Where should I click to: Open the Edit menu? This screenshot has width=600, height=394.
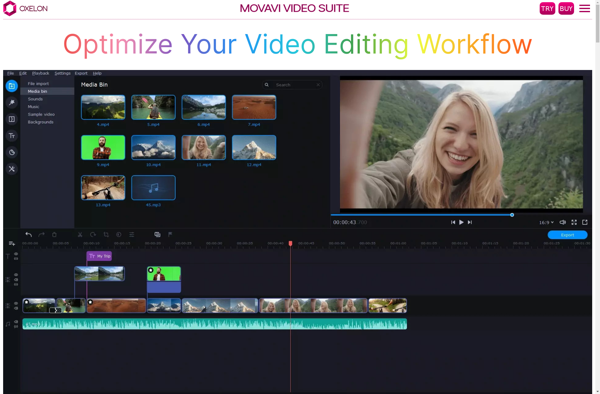tap(23, 73)
